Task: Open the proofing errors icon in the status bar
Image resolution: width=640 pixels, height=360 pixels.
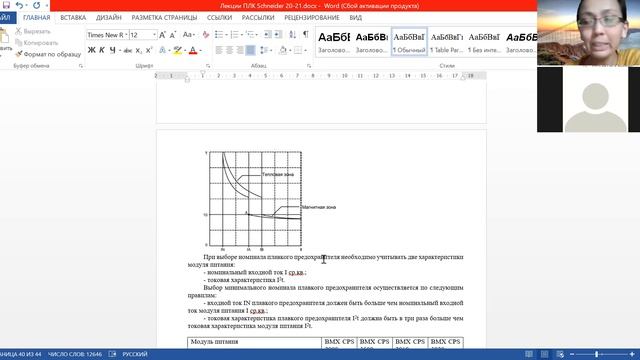Action: (112, 354)
